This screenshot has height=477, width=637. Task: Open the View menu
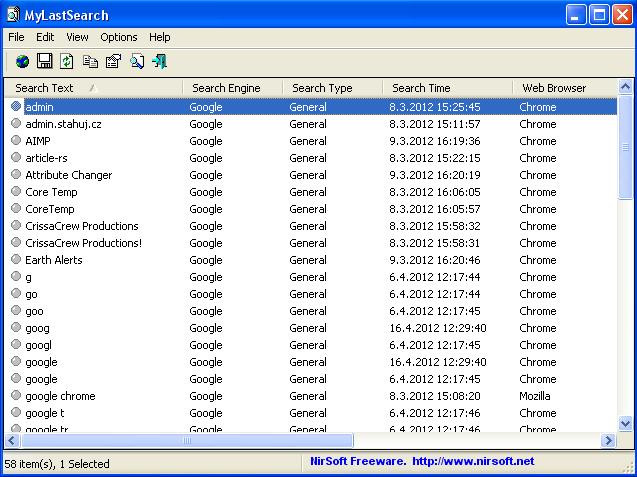point(77,37)
